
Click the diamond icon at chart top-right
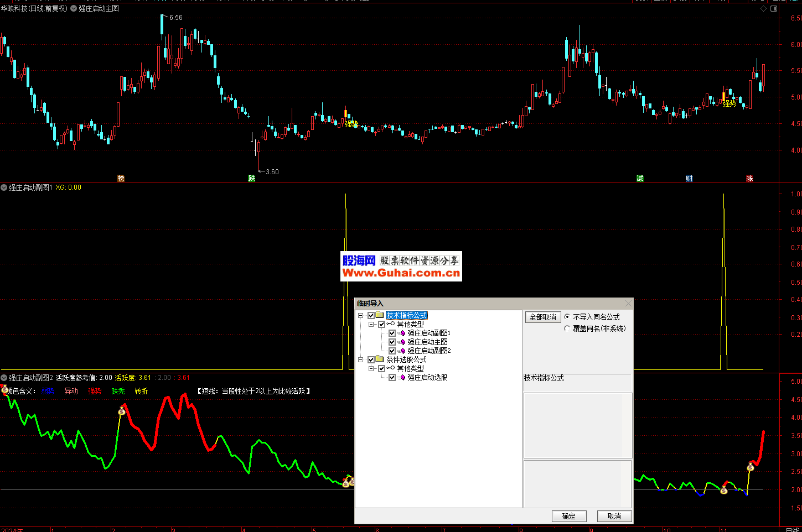764,9
